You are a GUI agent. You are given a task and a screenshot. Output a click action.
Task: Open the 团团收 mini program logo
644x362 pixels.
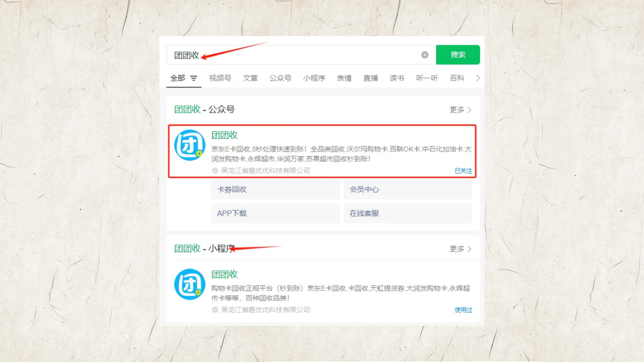point(190,285)
